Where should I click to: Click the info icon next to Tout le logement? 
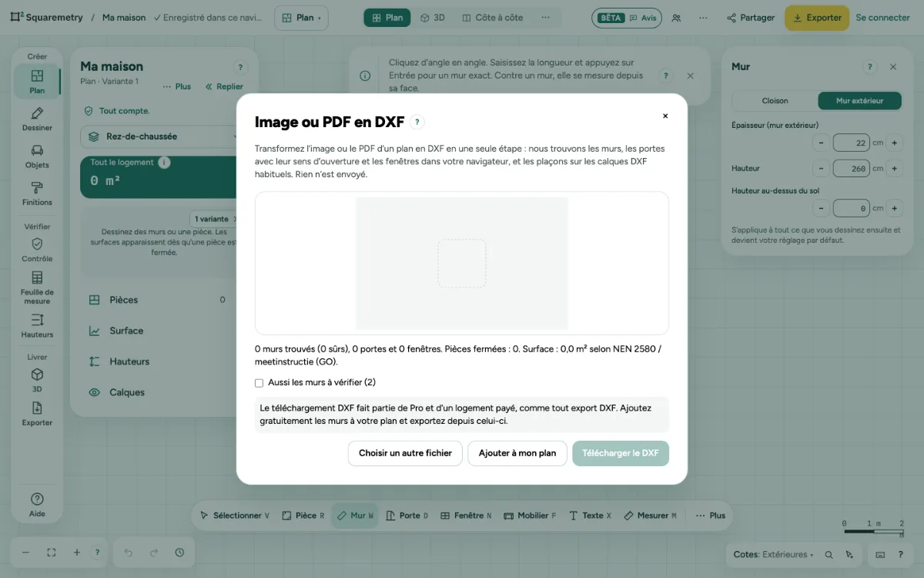(164, 163)
